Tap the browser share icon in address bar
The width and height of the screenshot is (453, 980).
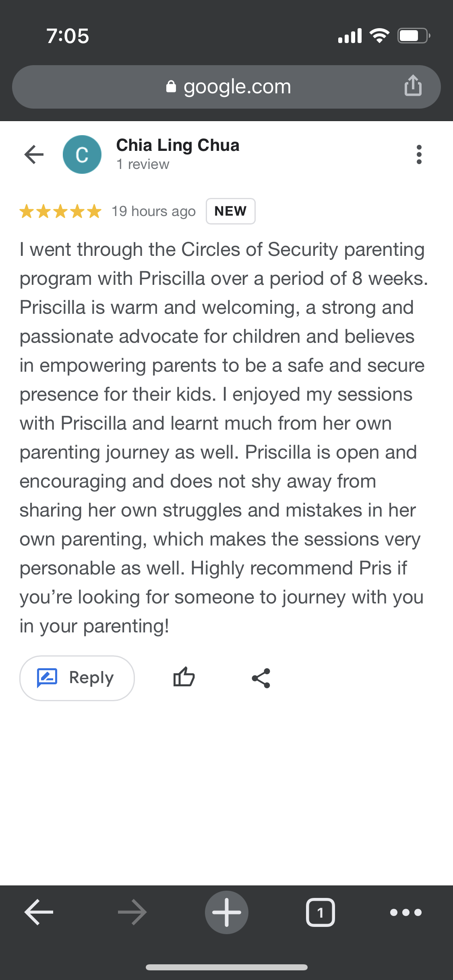[413, 85]
